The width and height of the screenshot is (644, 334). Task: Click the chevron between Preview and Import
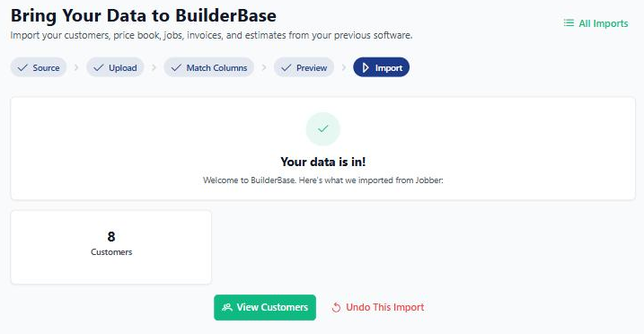pos(344,67)
